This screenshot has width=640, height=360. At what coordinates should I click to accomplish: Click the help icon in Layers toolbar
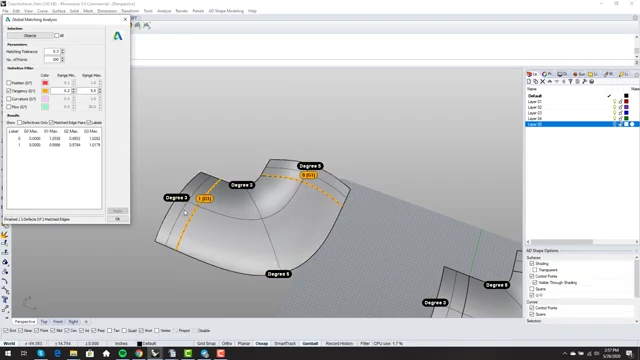click(591, 82)
